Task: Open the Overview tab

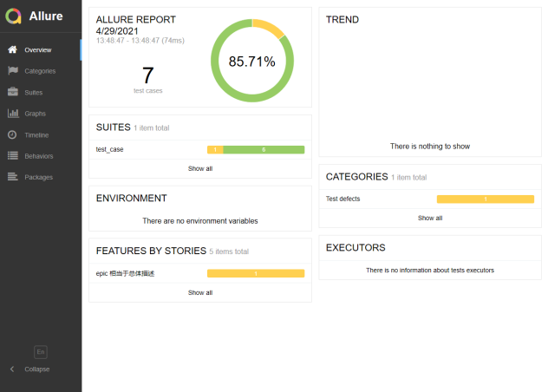Action: [41, 50]
